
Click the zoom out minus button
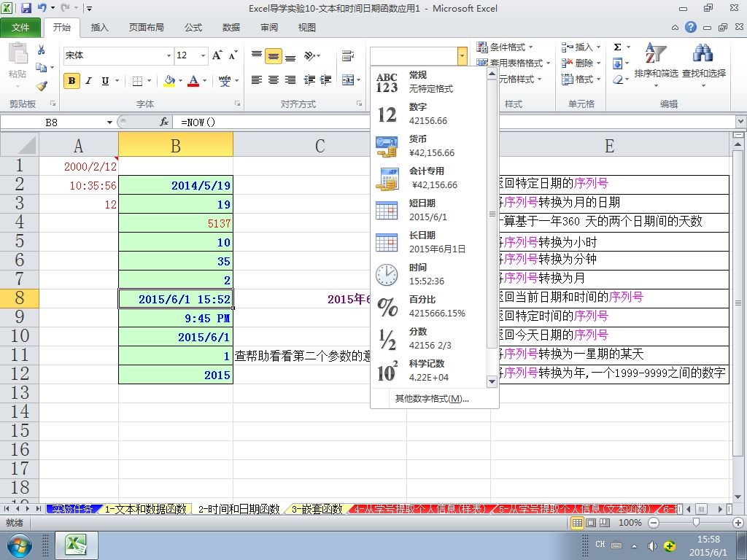click(654, 522)
